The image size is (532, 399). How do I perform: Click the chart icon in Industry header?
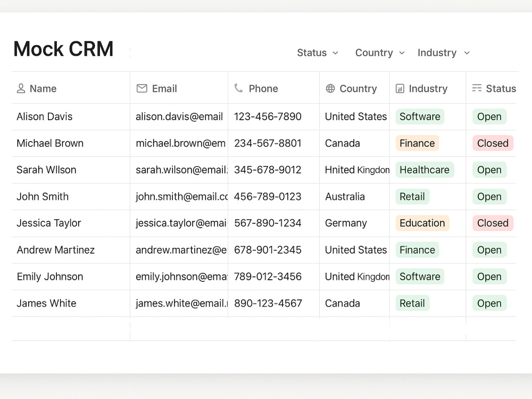click(400, 88)
